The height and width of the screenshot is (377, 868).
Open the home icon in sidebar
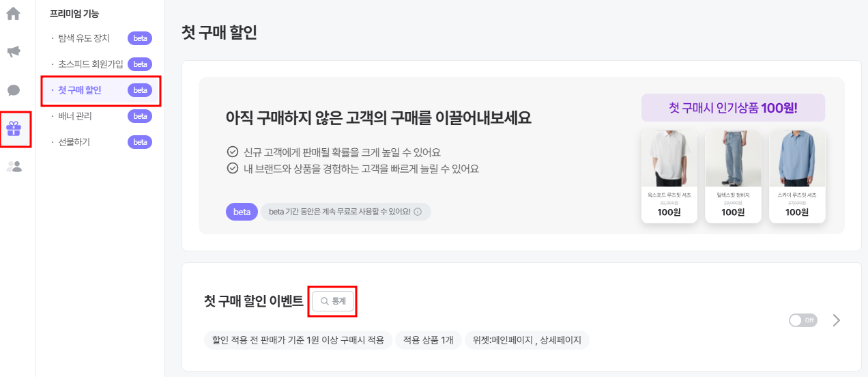(x=14, y=13)
